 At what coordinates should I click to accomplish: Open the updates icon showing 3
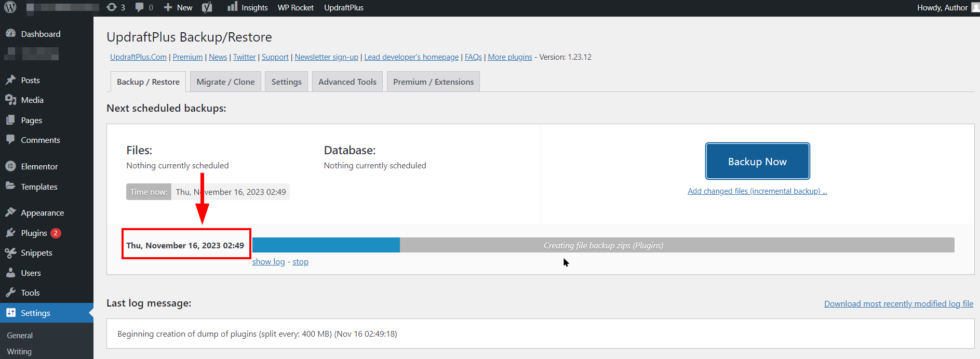[111, 7]
